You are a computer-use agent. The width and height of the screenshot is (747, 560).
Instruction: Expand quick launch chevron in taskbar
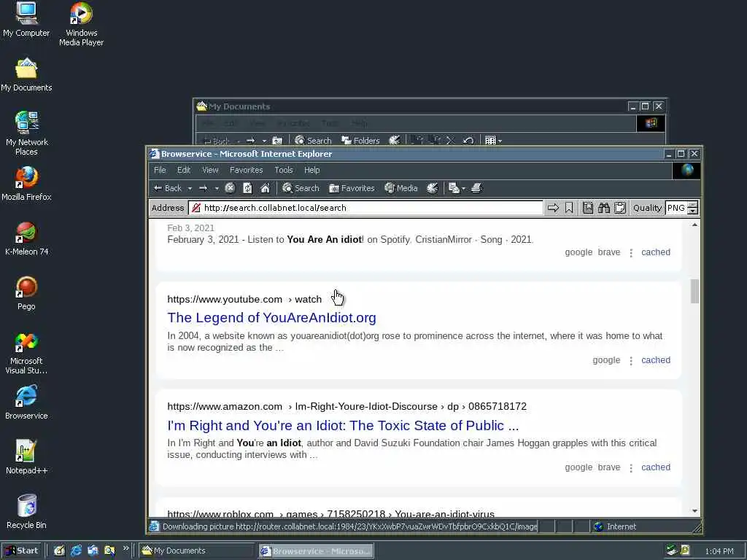pyautogui.click(x=125, y=548)
